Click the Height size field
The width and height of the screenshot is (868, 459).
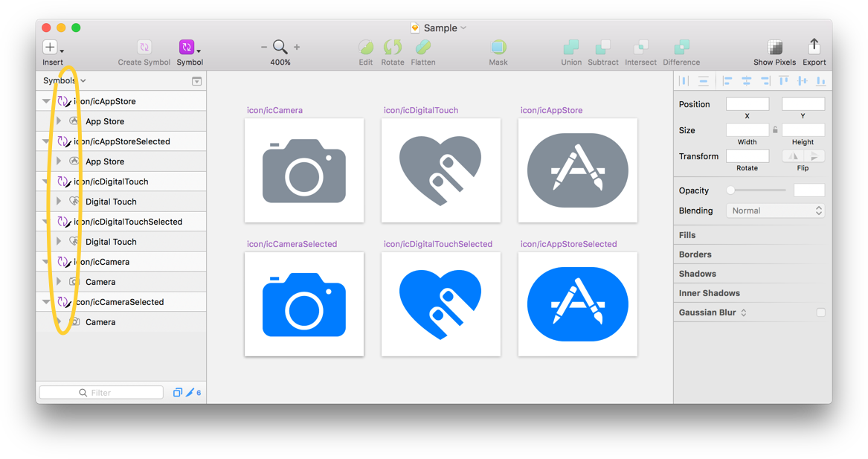(x=803, y=129)
